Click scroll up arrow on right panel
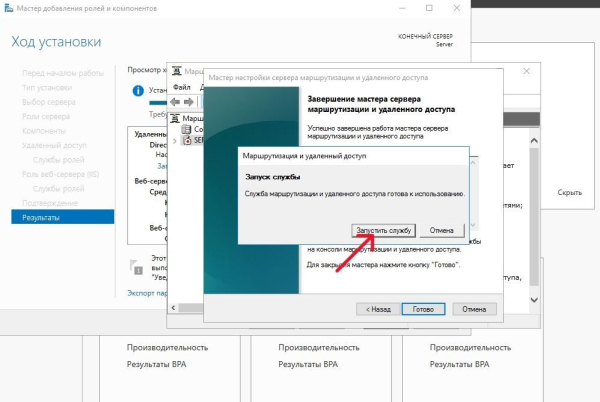600x402 pixels. [x=534, y=141]
